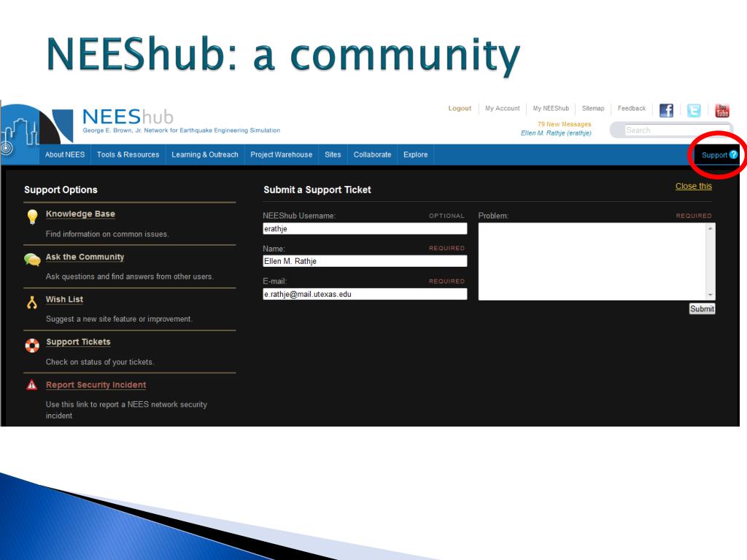Open the Facebook icon link
The image size is (747, 560).
pyautogui.click(x=666, y=111)
